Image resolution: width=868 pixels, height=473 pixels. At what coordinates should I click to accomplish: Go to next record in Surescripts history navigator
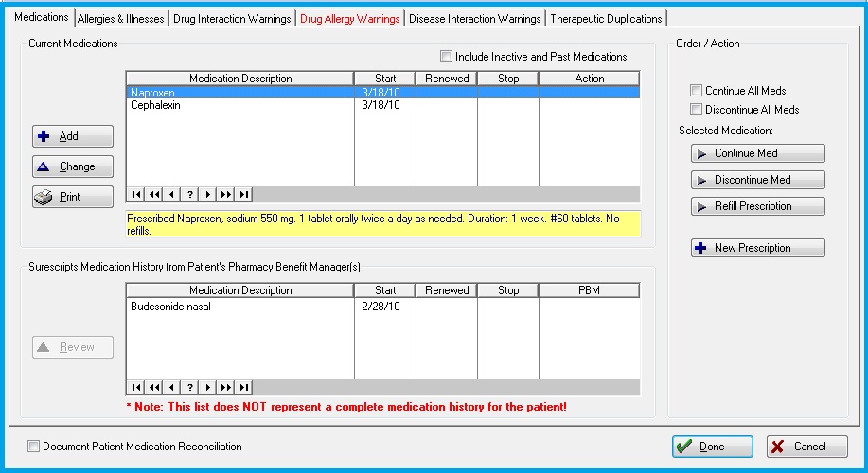point(207,387)
